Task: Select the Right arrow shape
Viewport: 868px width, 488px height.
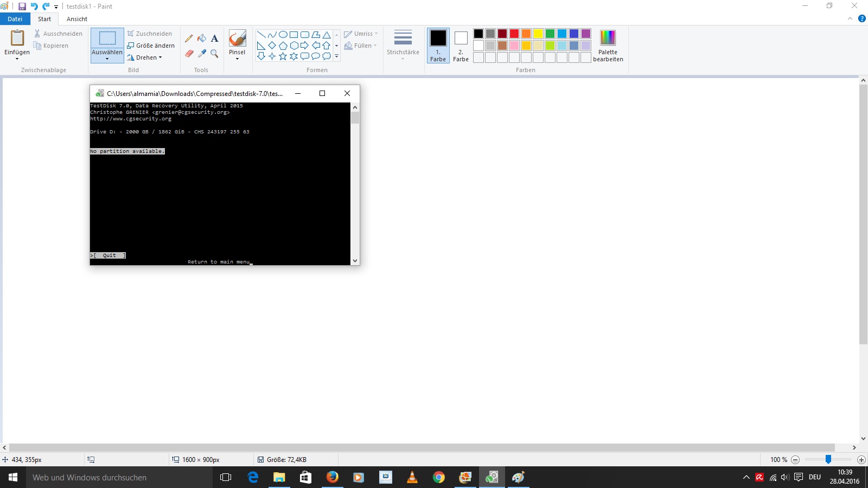Action: (305, 46)
